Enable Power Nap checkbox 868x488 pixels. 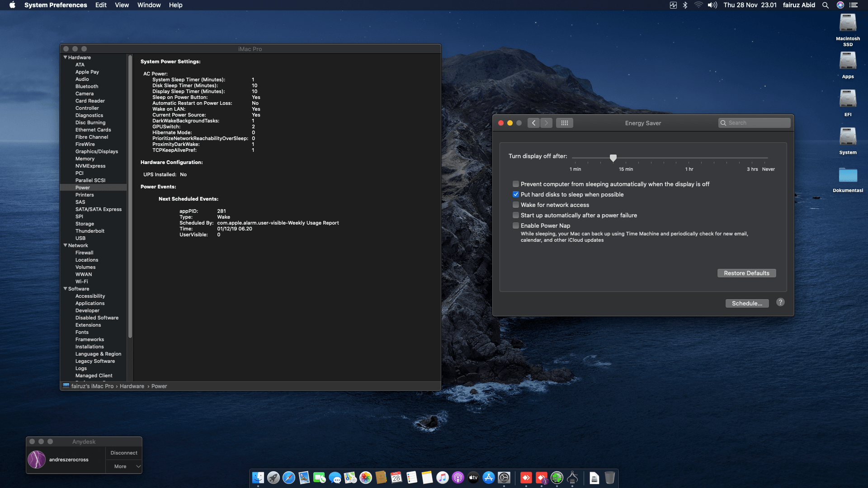coord(516,225)
